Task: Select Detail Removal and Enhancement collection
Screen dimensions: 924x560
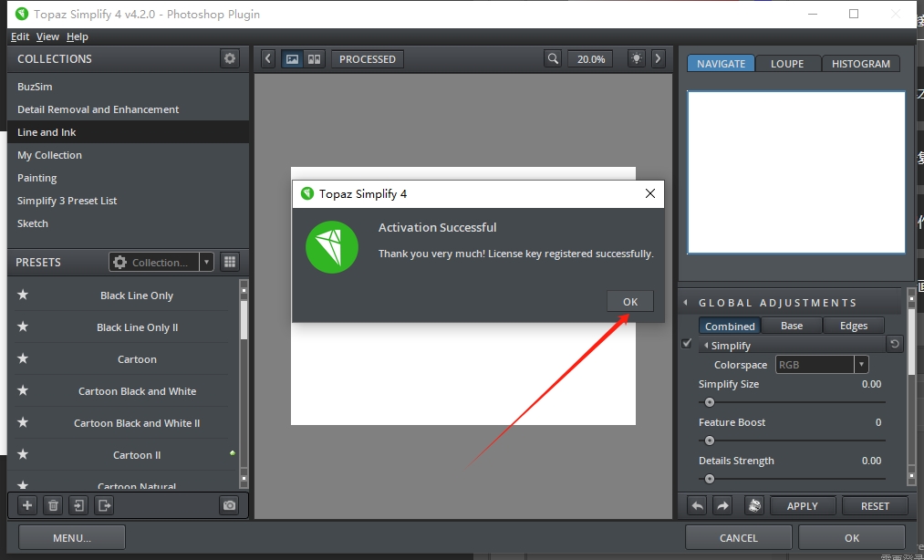Action: (128, 109)
